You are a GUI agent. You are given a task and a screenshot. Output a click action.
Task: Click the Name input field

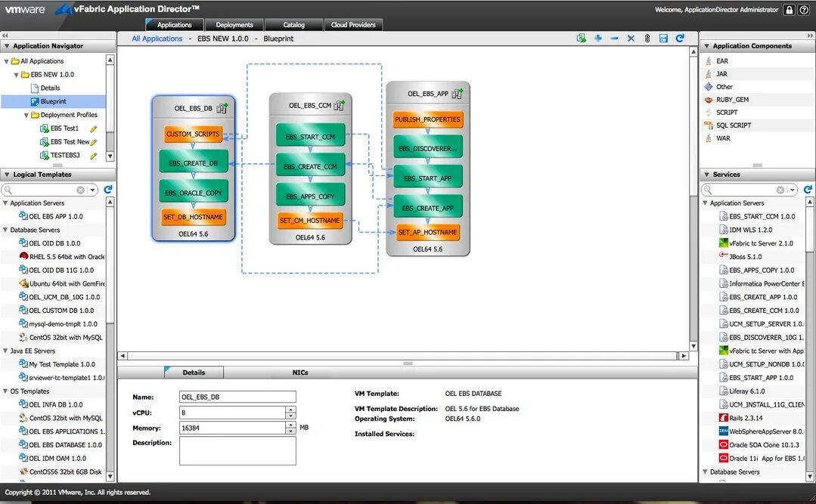click(237, 397)
